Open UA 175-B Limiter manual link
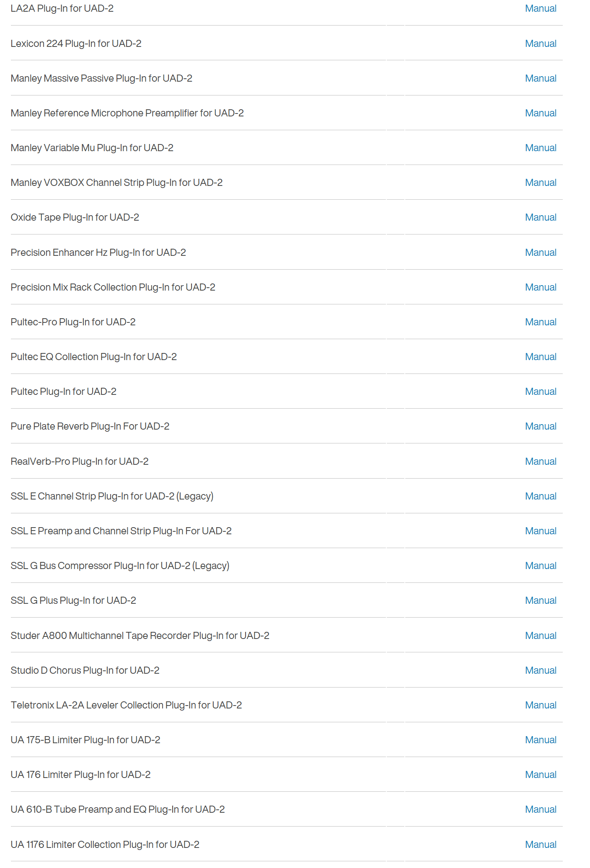590x868 pixels. pos(541,740)
